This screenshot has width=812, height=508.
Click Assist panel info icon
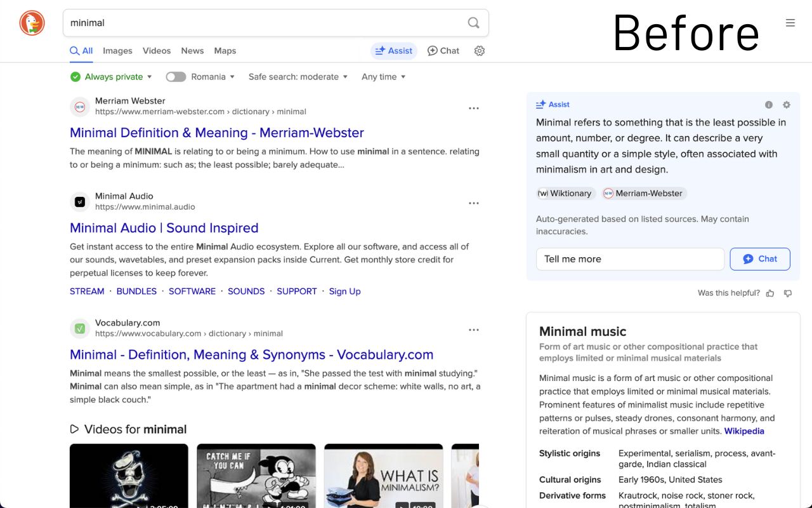769,105
